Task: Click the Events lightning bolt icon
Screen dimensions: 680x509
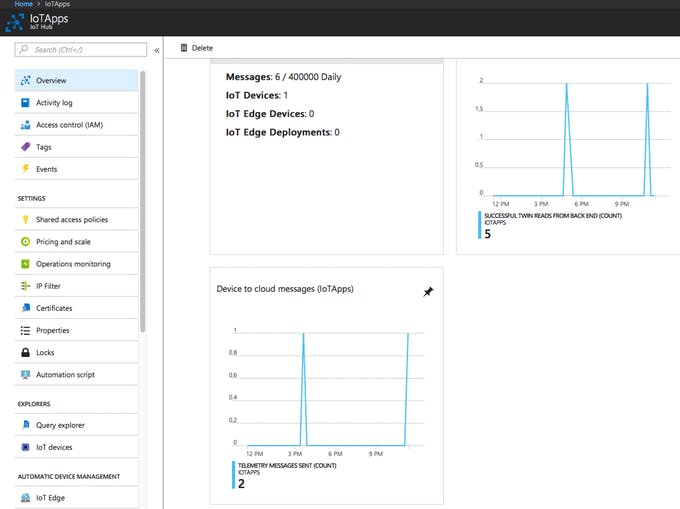Action: [25, 169]
